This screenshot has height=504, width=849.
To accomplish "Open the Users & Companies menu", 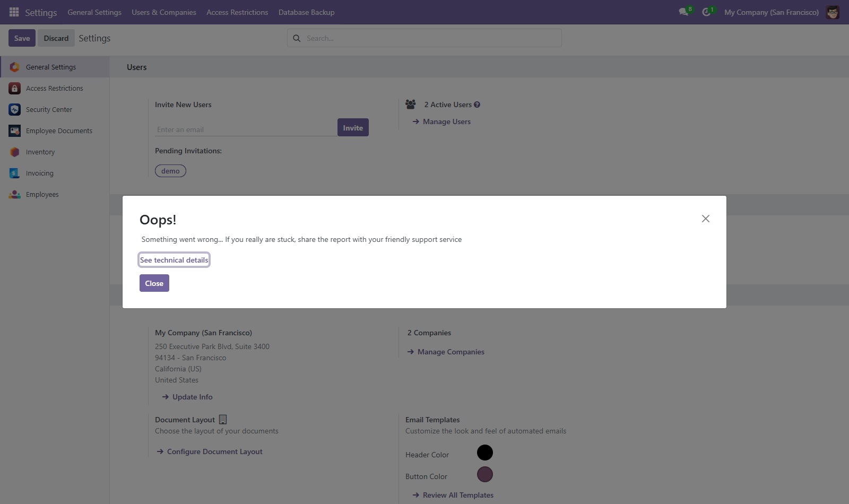I will pos(164,12).
